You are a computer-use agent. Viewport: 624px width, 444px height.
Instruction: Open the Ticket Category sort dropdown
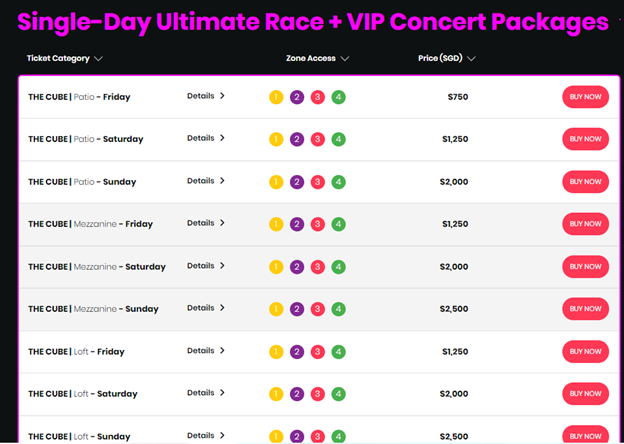click(x=98, y=59)
